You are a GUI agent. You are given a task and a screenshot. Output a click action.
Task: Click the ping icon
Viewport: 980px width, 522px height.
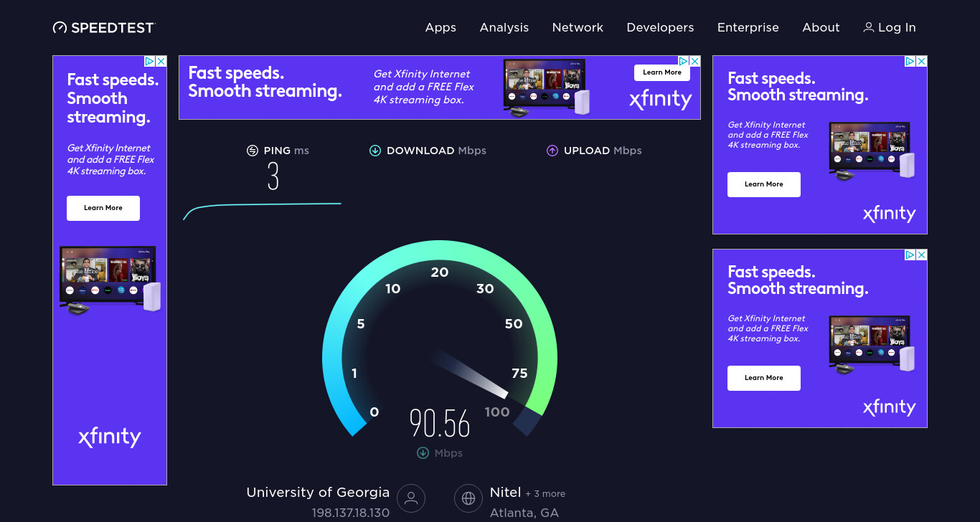(x=252, y=151)
